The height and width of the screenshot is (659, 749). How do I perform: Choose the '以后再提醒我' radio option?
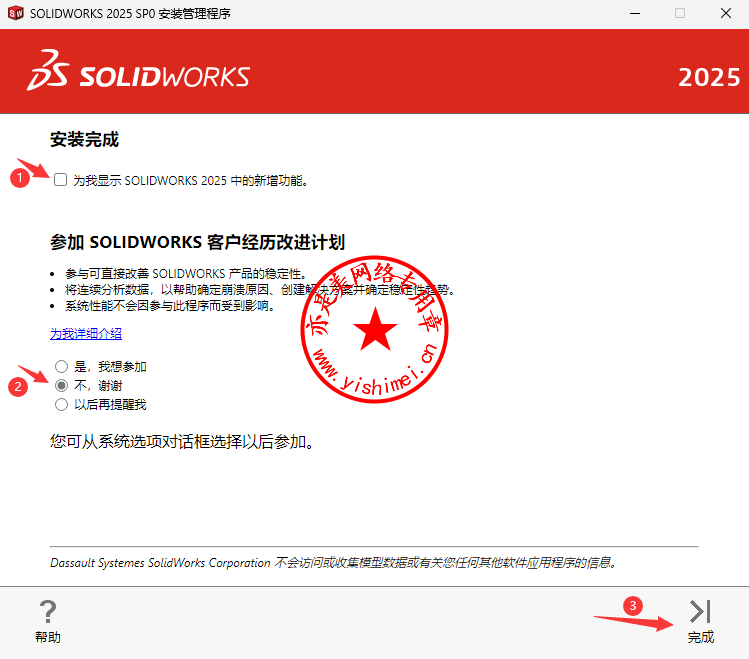61,404
